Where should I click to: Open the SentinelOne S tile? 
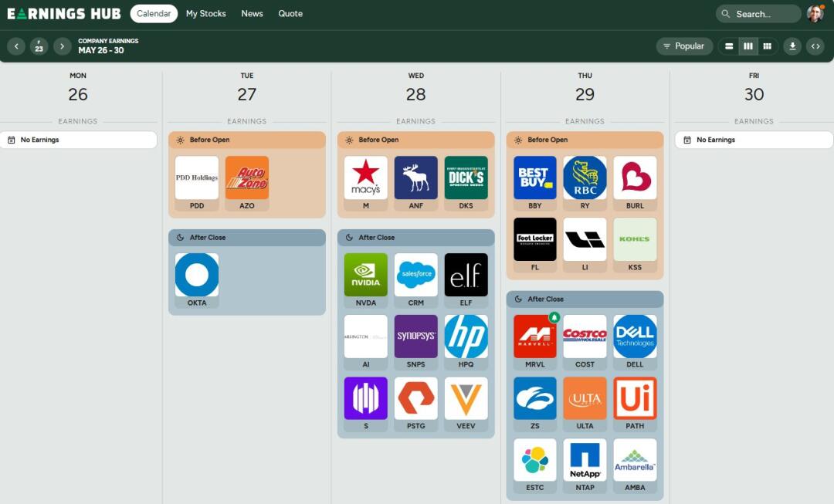[x=366, y=404]
